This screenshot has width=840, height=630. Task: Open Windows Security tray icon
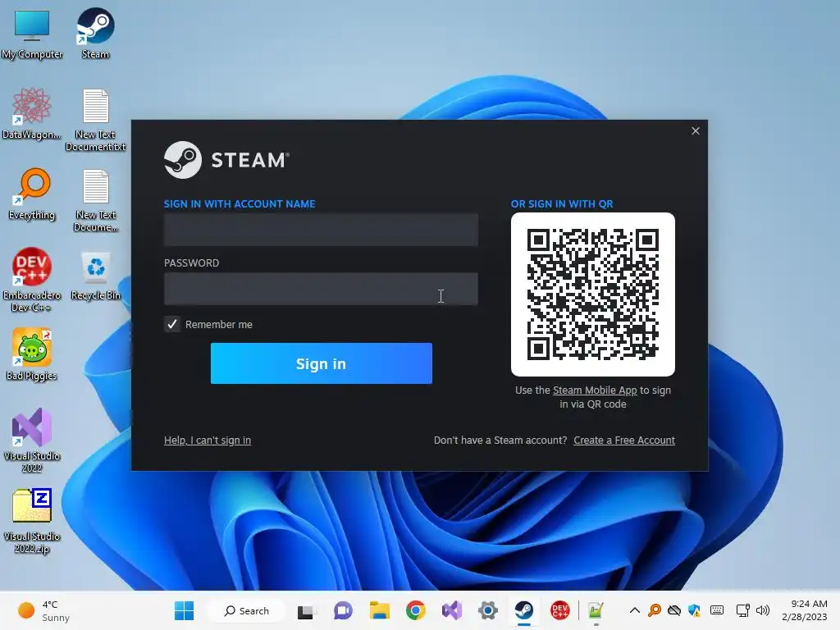pyautogui.click(x=695, y=610)
